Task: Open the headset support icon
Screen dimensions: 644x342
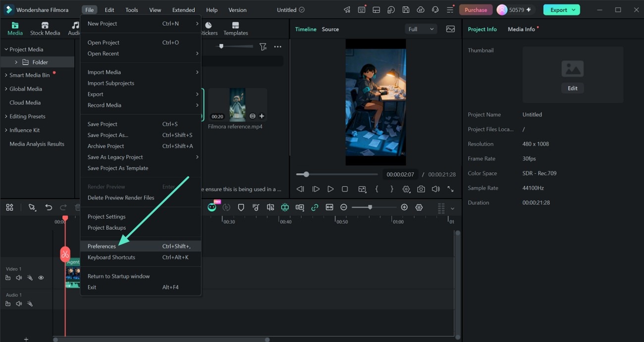Action: [435, 10]
